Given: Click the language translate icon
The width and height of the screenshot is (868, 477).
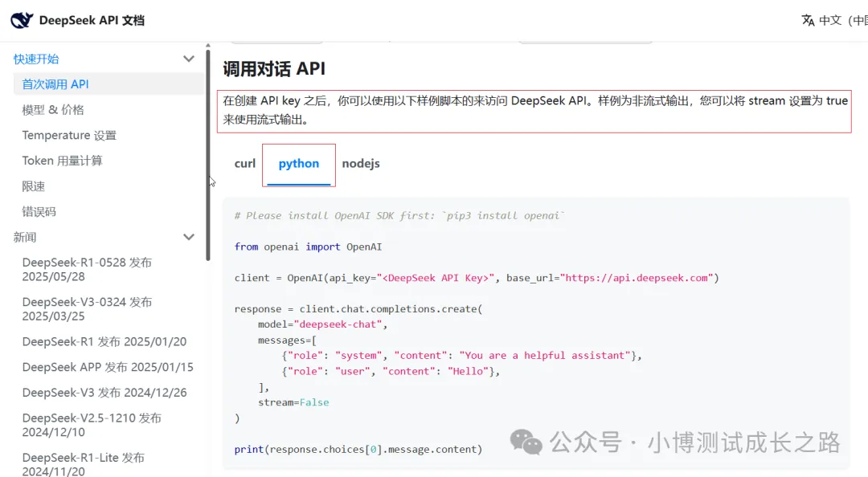Looking at the screenshot, I should click(808, 20).
